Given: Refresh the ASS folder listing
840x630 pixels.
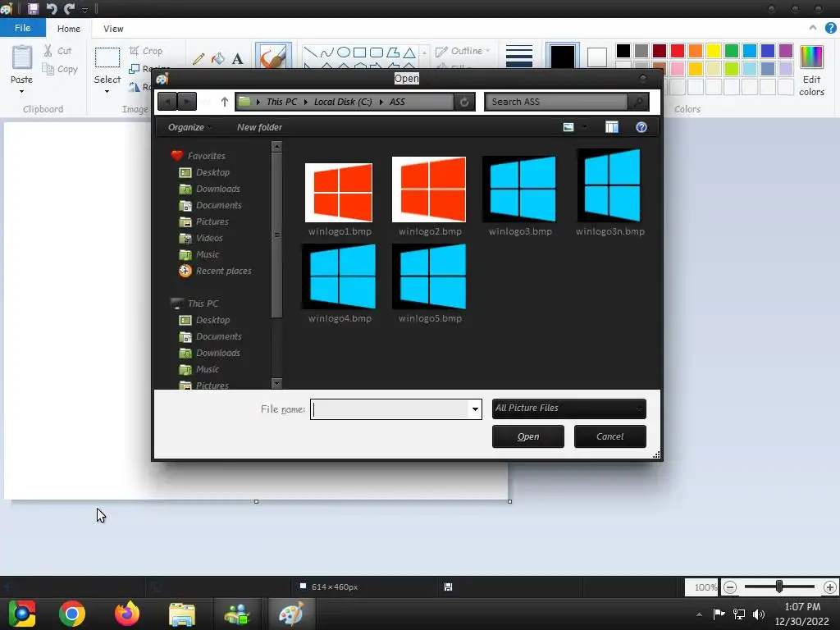Looking at the screenshot, I should tap(464, 102).
